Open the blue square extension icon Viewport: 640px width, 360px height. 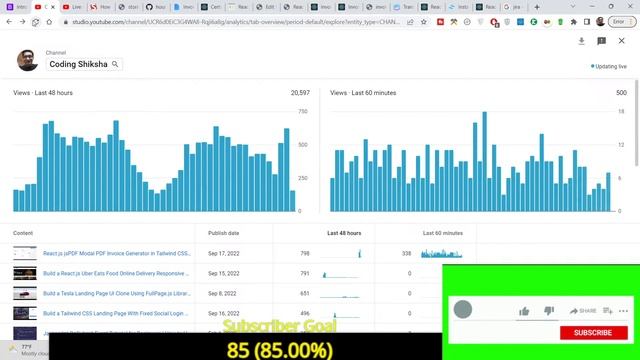tap(520, 22)
